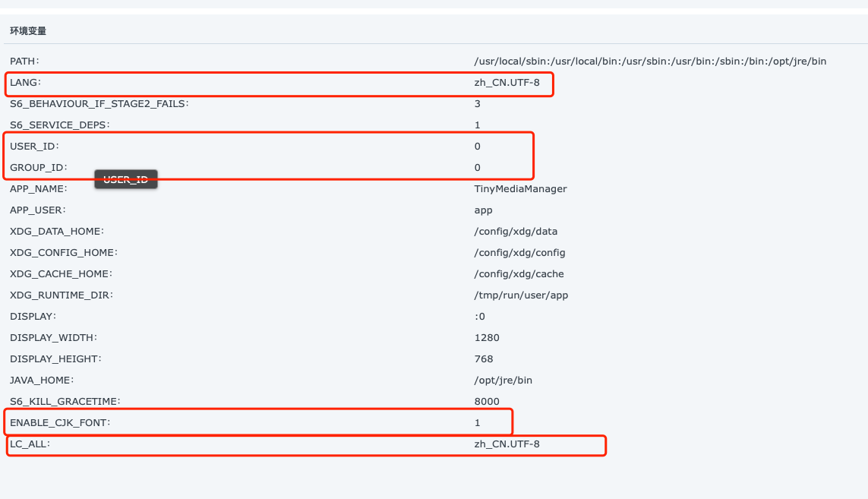868x499 pixels.
Task: Select the APP_USER value app
Action: click(x=483, y=210)
